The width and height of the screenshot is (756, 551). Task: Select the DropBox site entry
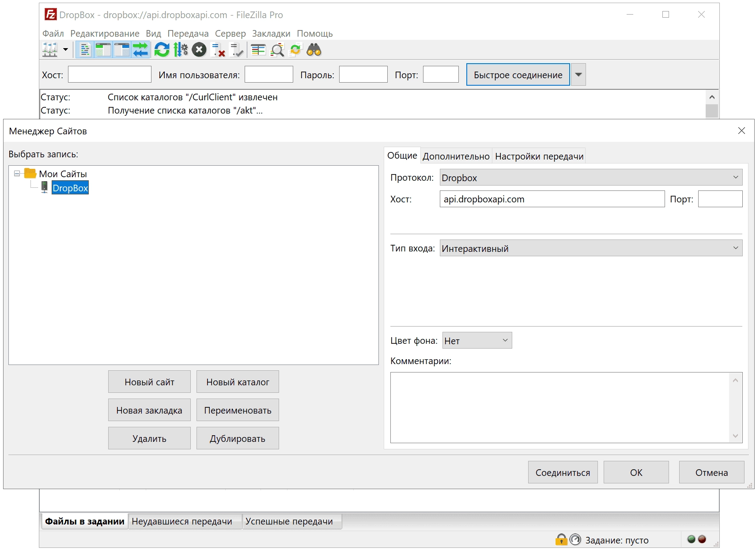coord(70,188)
